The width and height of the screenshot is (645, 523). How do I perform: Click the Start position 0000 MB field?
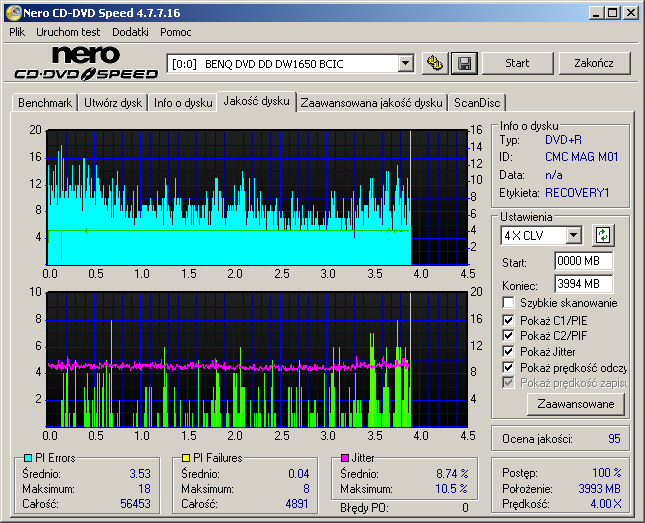[x=583, y=261]
